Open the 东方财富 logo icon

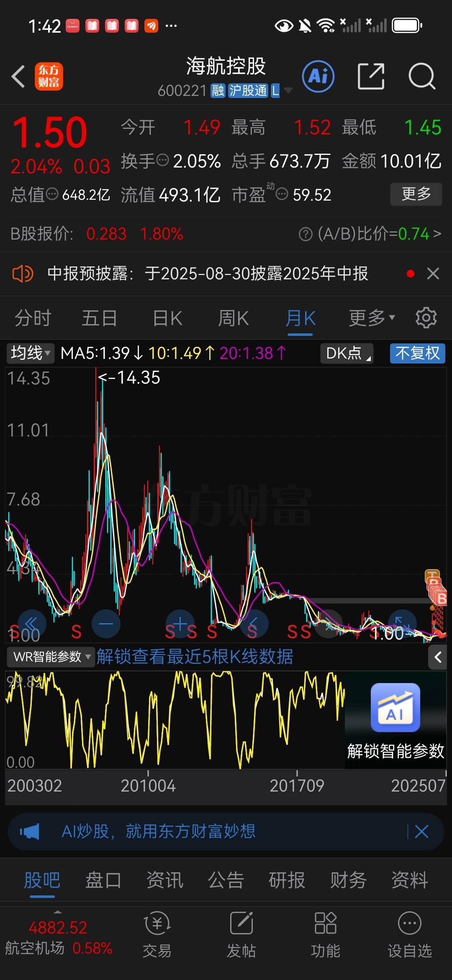49,77
